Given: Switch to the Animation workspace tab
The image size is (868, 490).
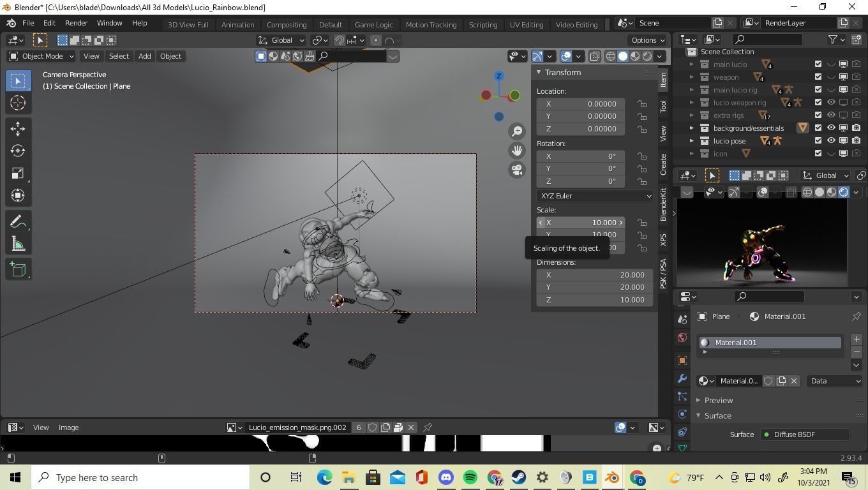Looking at the screenshot, I should click(237, 24).
